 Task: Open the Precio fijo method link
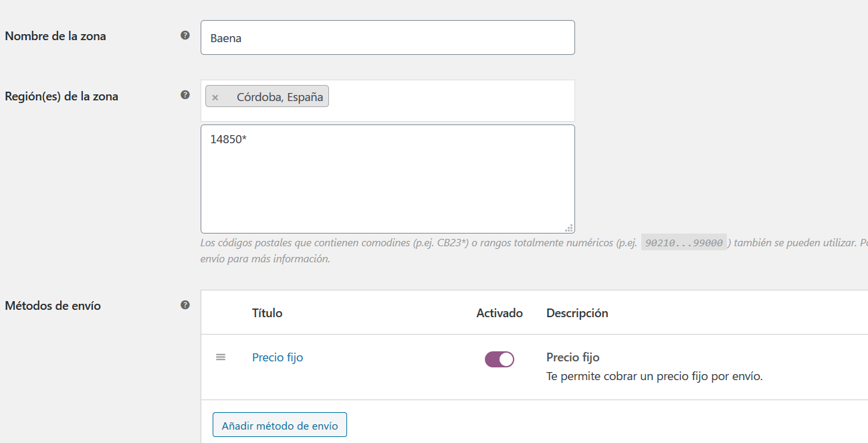278,357
